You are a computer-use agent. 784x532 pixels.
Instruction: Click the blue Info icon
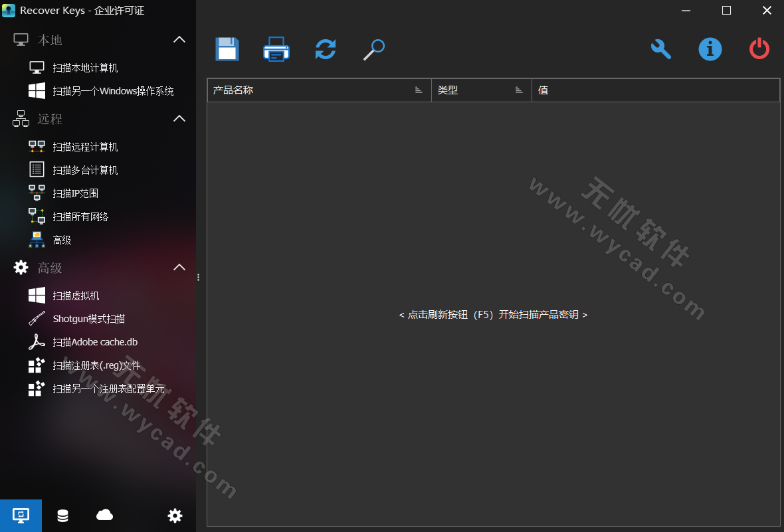click(710, 49)
